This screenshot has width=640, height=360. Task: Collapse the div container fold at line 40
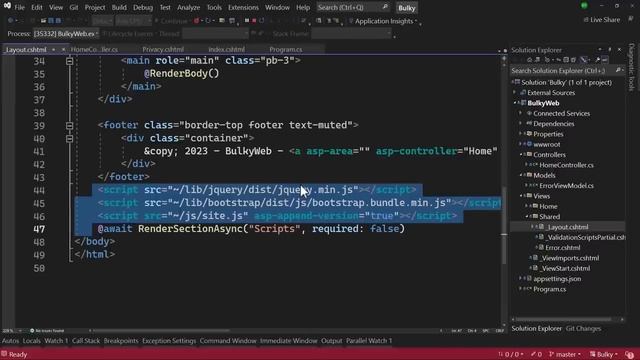tap(69, 139)
